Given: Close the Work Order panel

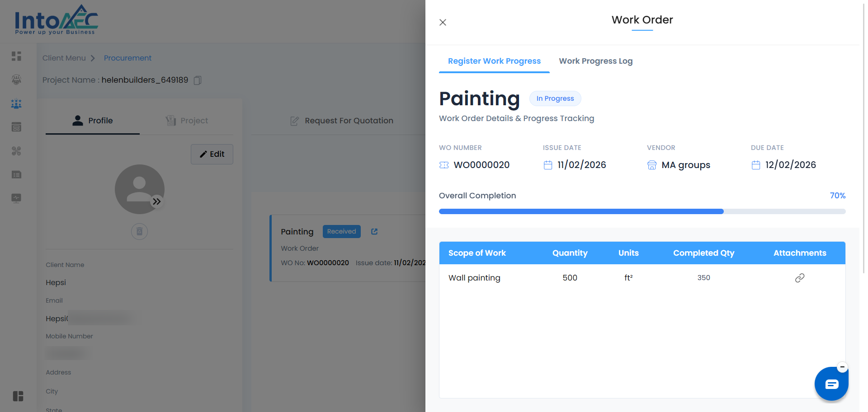Looking at the screenshot, I should point(443,23).
